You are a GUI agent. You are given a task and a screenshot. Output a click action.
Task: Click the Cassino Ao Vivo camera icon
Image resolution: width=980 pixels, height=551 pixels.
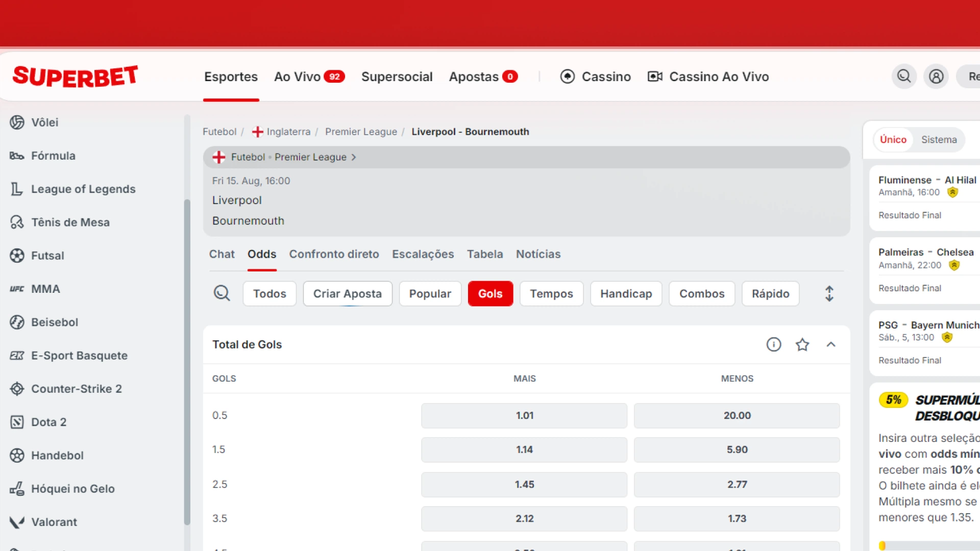click(655, 77)
